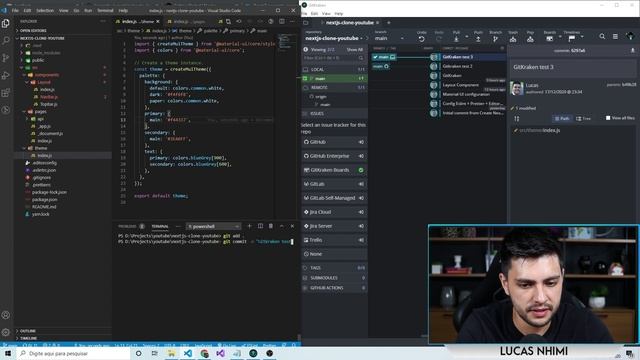Viewport: 640px width, 360px height.
Task: Split editor right in VS Code
Action: coord(282,21)
